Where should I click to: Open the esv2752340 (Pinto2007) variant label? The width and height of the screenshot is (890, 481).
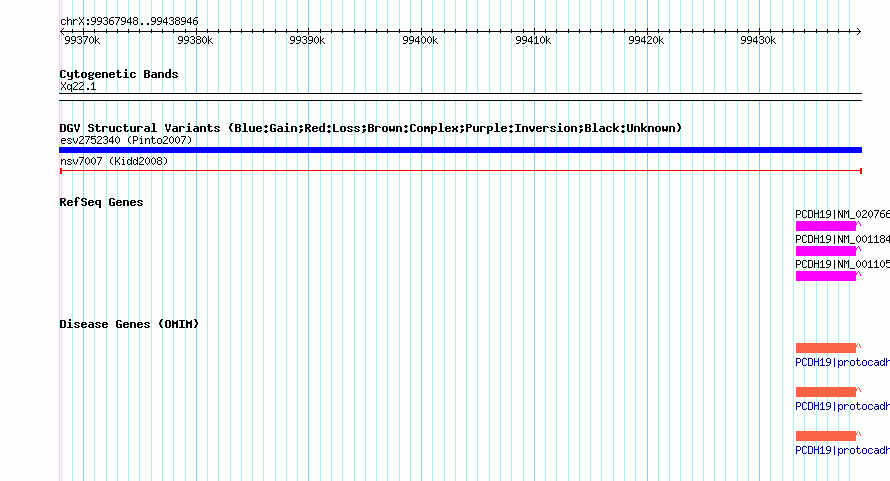126,140
